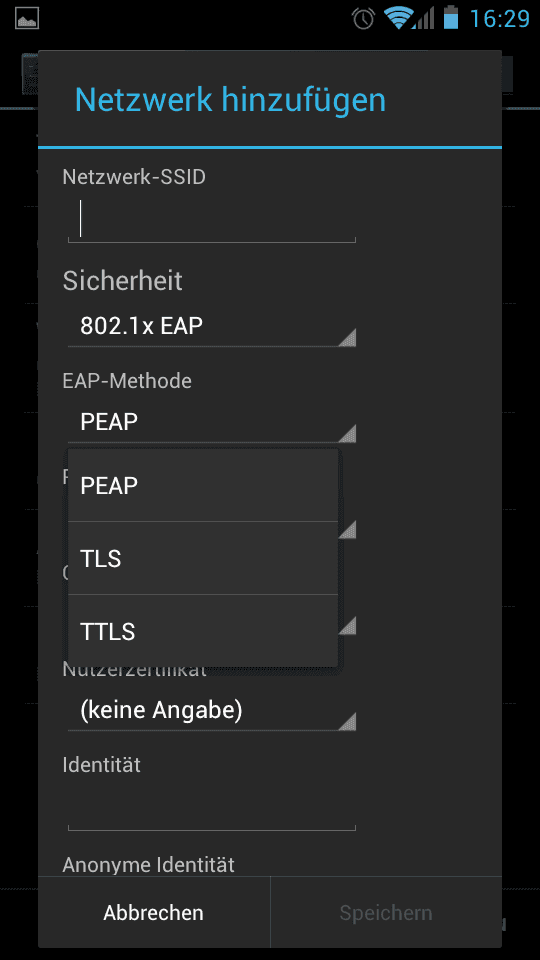Collapse the EAP-Methode PEAP spinner
This screenshot has height=960, width=540.
[x=211, y=422]
